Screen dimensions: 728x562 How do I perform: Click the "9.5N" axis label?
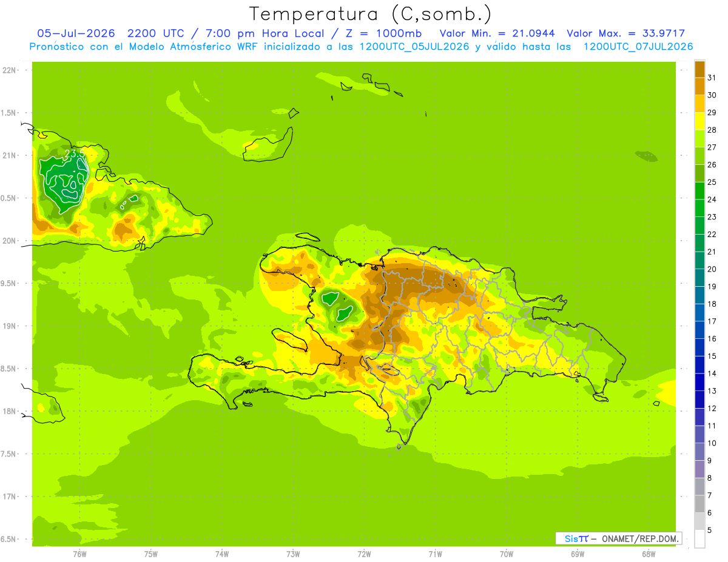(x=9, y=283)
